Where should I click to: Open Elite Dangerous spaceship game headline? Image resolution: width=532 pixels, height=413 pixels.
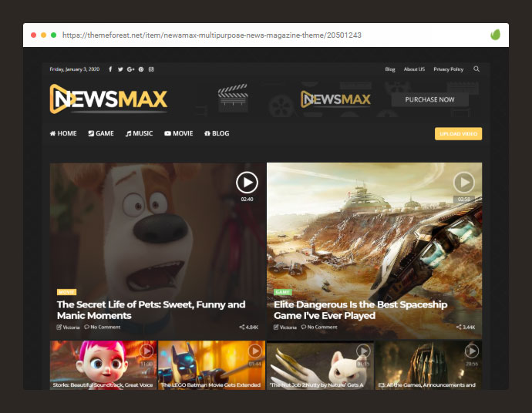tap(360, 310)
